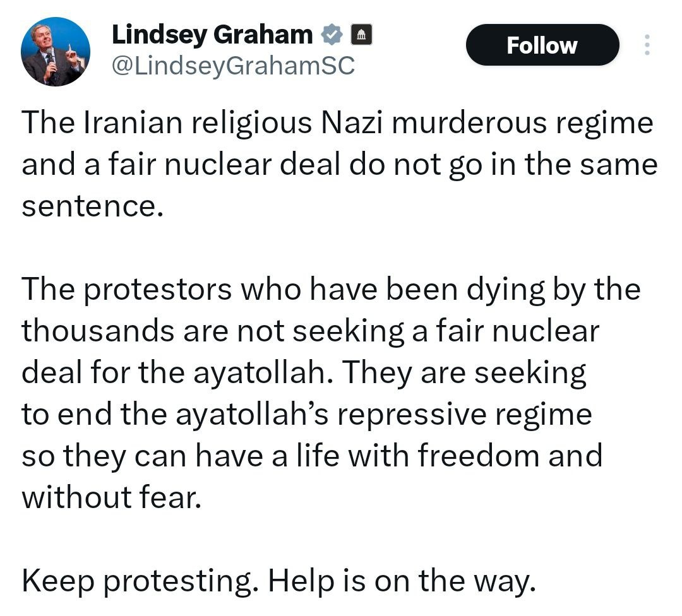The width and height of the screenshot is (682, 616).
Task: Click the line starting "The Iranian religious"
Action: [337, 122]
